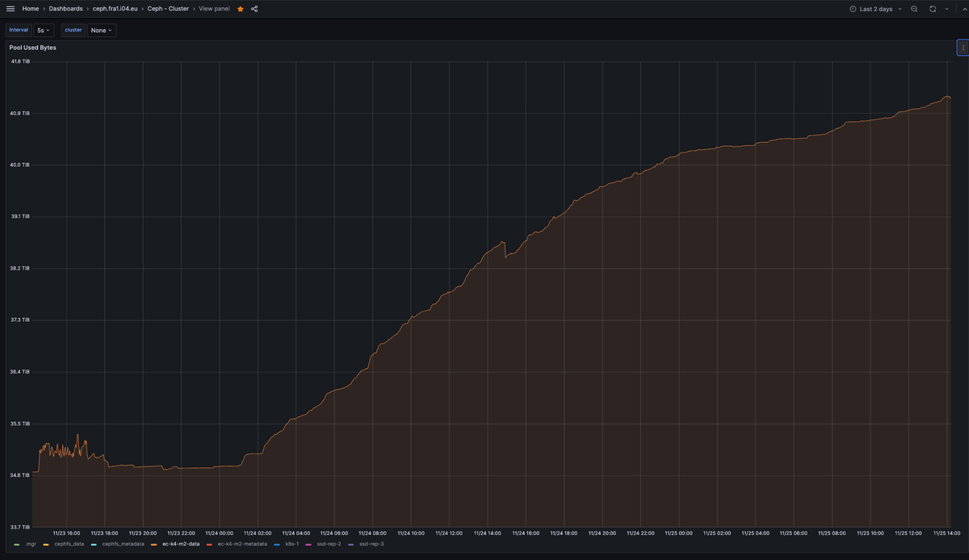Click the View panel breadcrumb
The image size is (969, 560).
pyautogui.click(x=214, y=9)
